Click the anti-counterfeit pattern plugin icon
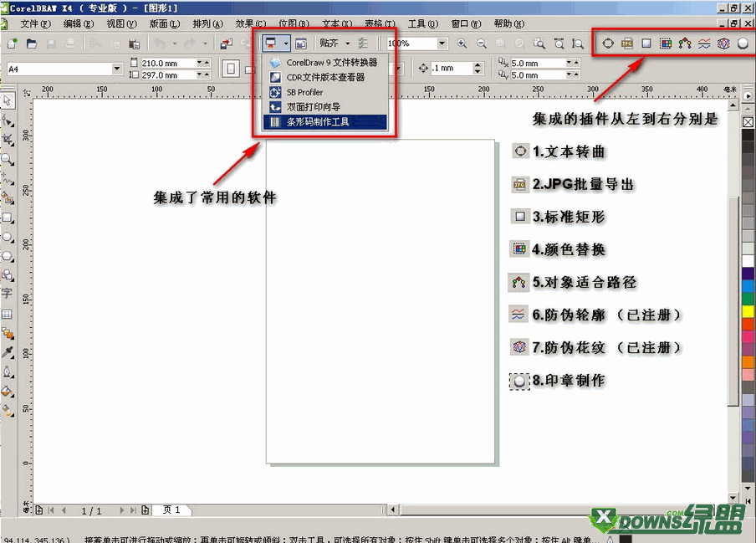 pos(723,44)
